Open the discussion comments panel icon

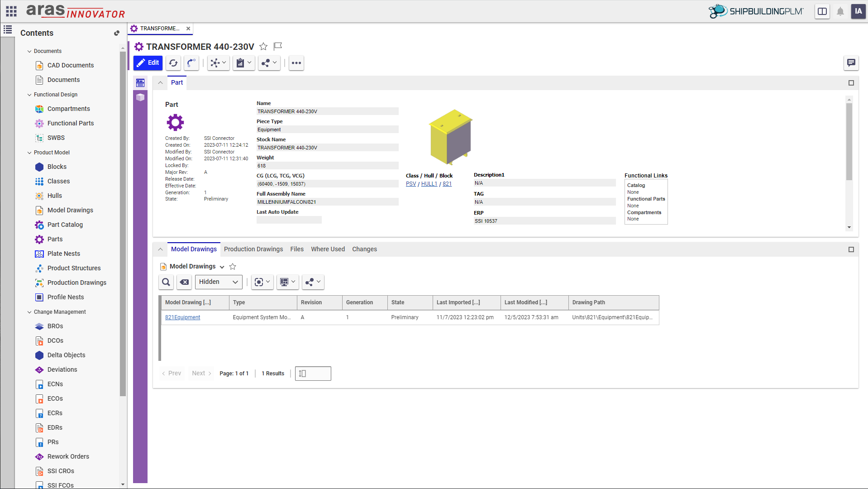pyautogui.click(x=851, y=63)
